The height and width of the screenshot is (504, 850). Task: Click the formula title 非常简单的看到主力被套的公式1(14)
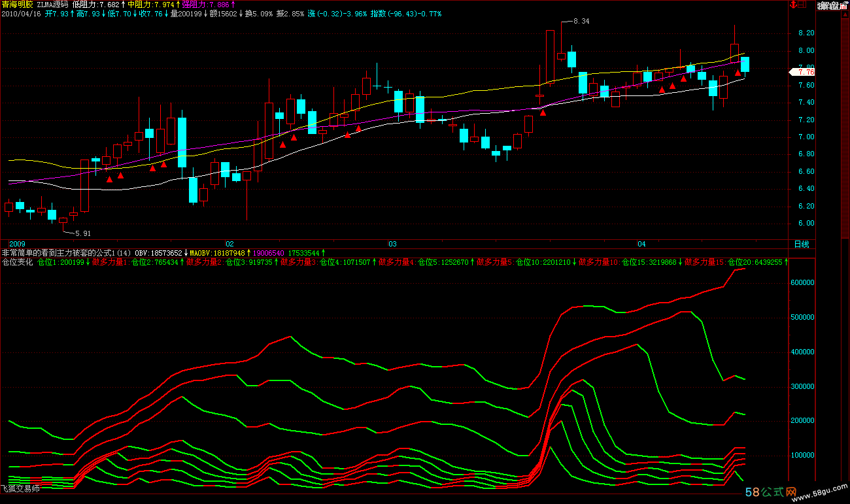coord(67,252)
